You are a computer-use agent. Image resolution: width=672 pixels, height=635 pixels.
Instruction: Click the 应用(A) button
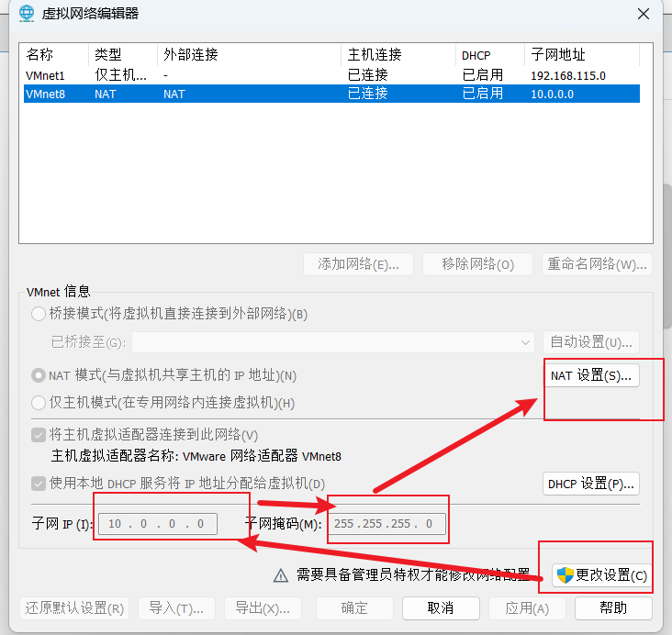pyautogui.click(x=527, y=608)
